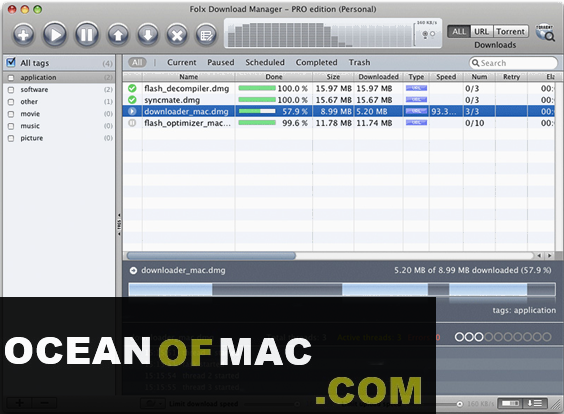Open the Torrent search globe icon
The height and width of the screenshot is (414, 564).
tap(545, 33)
